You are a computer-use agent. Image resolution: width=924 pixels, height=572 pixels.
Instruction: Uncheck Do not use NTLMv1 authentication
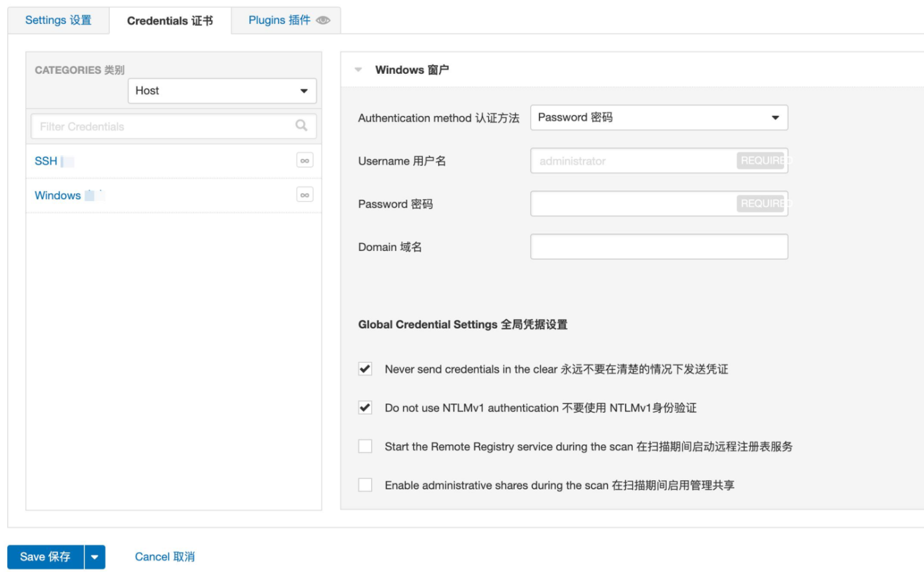(365, 408)
